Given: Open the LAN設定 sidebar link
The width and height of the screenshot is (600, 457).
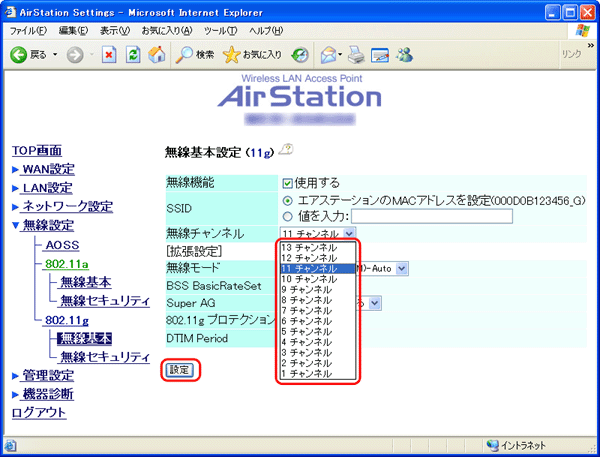Looking at the screenshot, I should pos(47,188).
